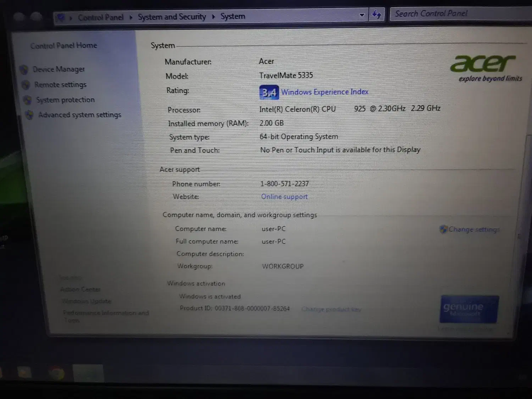Image resolution: width=532 pixels, height=399 pixels.
Task: Click the Acer logo image
Action: (x=483, y=63)
